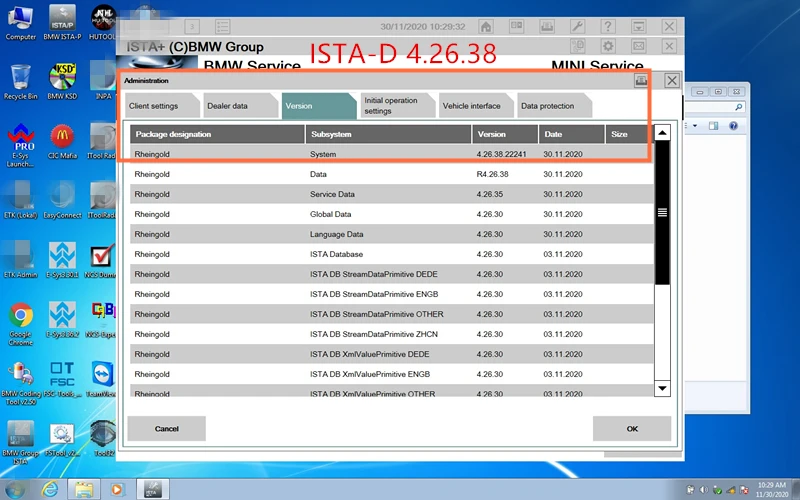Select the ISTA DB StreamDataPrimitive ZHCN row
This screenshot has width=800, height=500.
(392, 334)
